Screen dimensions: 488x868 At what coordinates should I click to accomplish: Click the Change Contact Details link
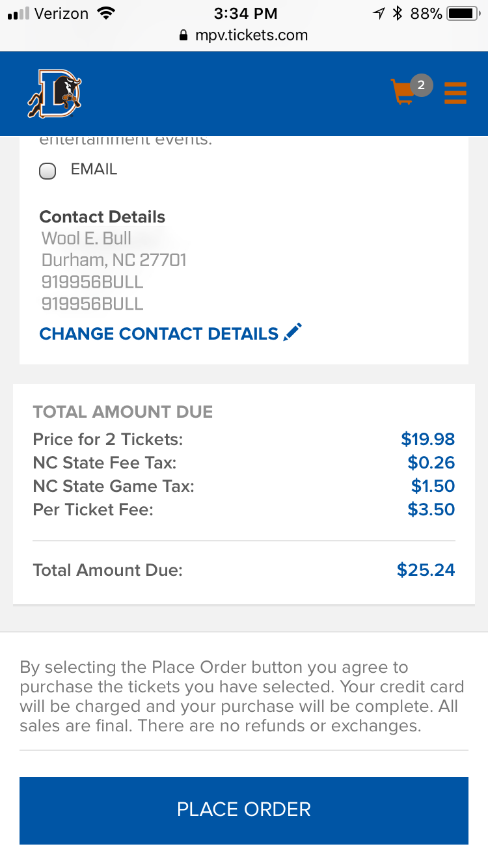(159, 334)
